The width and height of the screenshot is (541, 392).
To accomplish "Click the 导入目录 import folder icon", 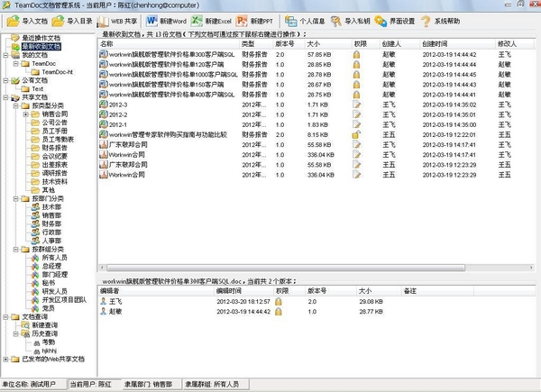I will (58, 21).
